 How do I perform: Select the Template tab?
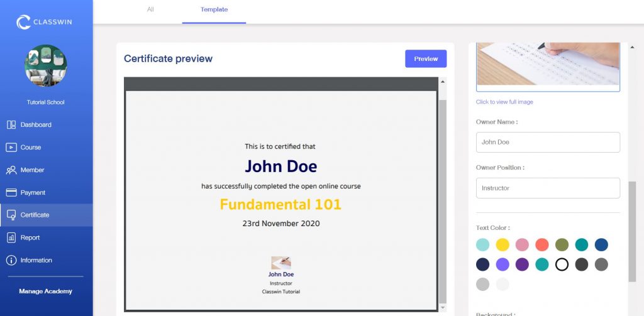point(214,9)
